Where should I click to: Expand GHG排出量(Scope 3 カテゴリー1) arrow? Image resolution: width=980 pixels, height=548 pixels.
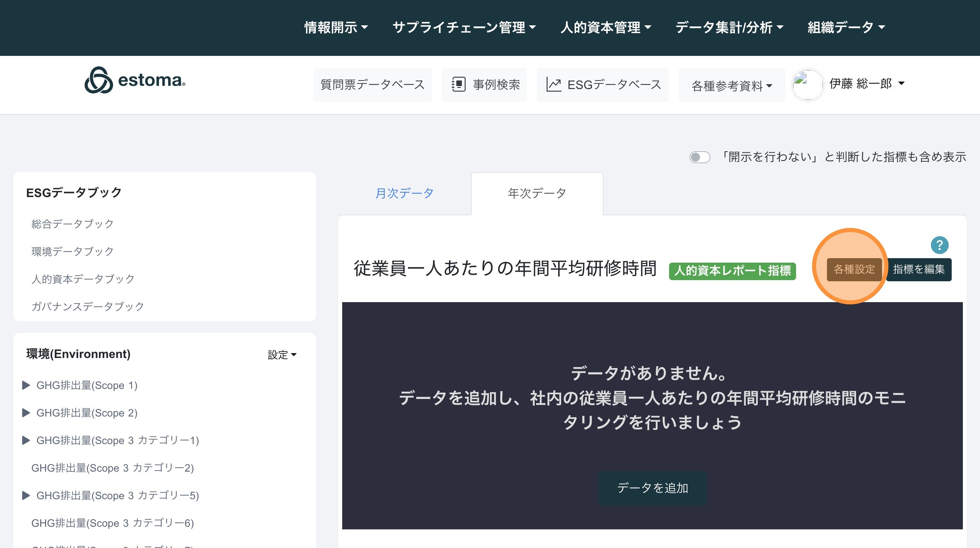[26, 440]
